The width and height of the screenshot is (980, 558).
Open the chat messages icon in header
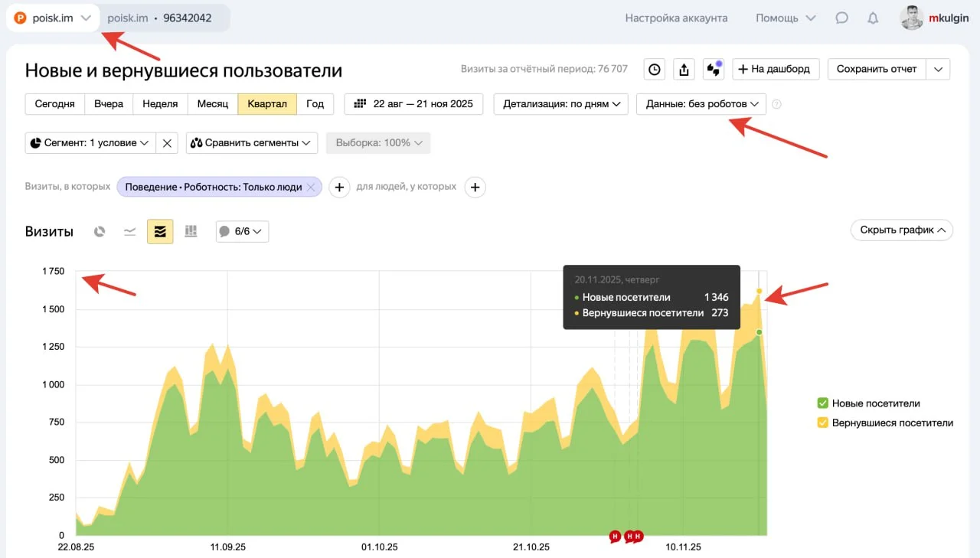pyautogui.click(x=841, y=18)
